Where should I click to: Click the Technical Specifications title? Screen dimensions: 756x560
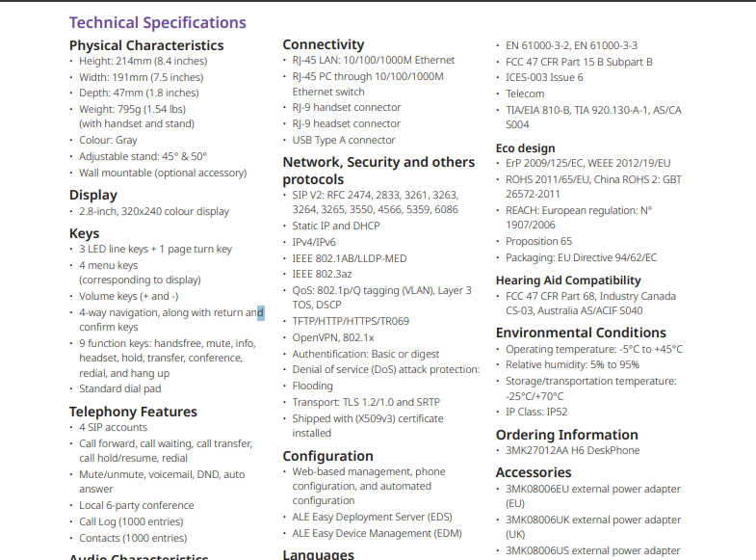tap(157, 22)
